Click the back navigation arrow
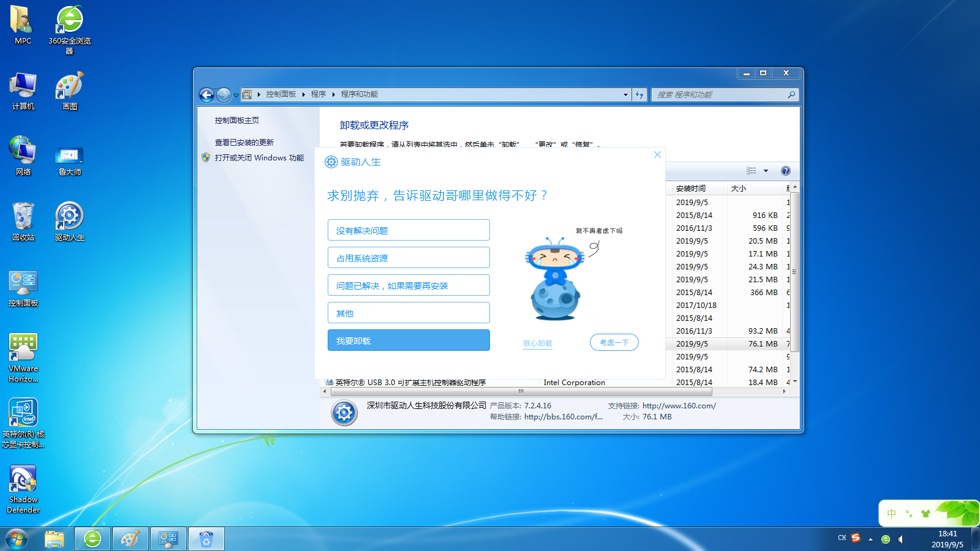 (x=207, y=95)
